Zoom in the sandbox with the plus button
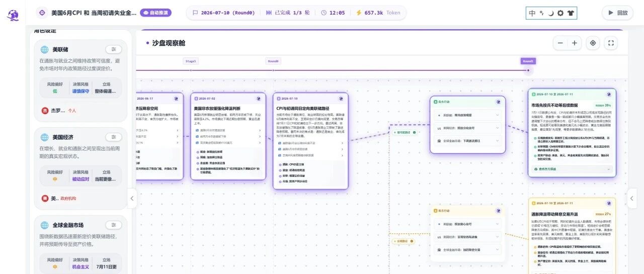This screenshot has height=274, width=644. coord(574,43)
